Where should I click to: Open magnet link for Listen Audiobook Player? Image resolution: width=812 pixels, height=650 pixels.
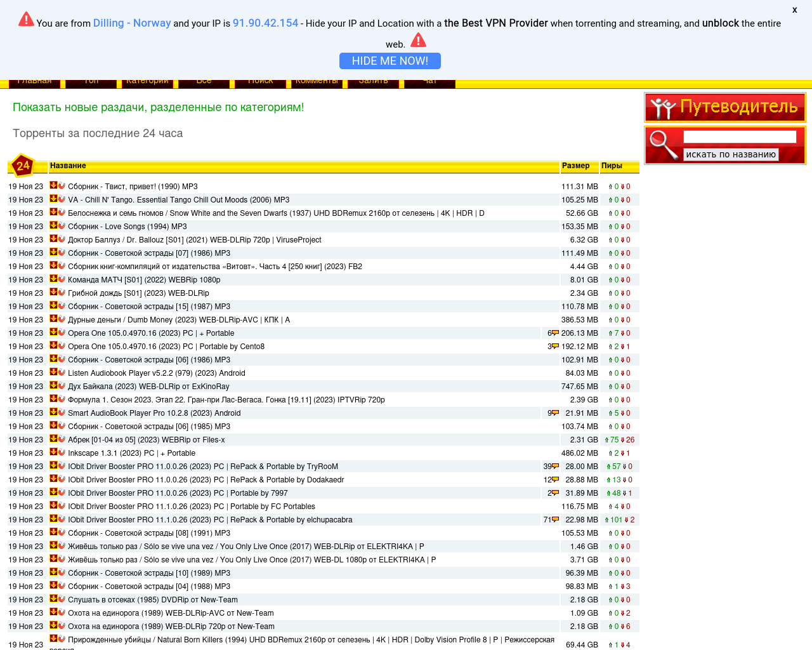click(x=62, y=373)
